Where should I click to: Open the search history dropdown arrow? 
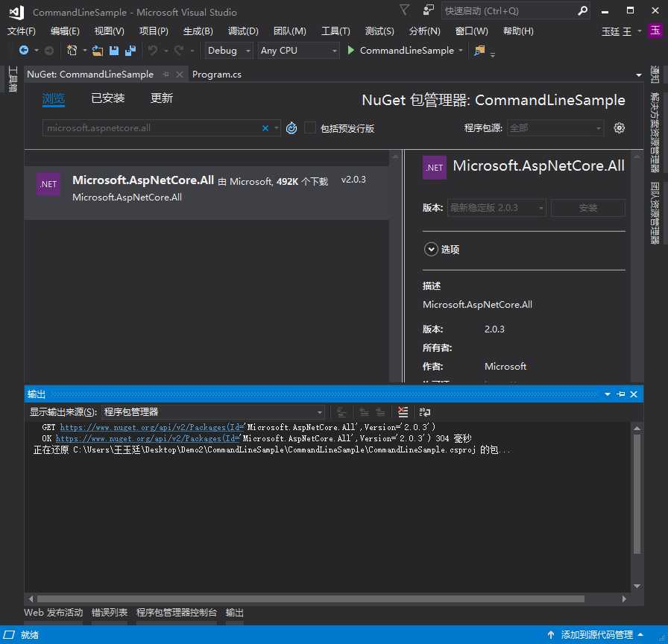[277, 127]
